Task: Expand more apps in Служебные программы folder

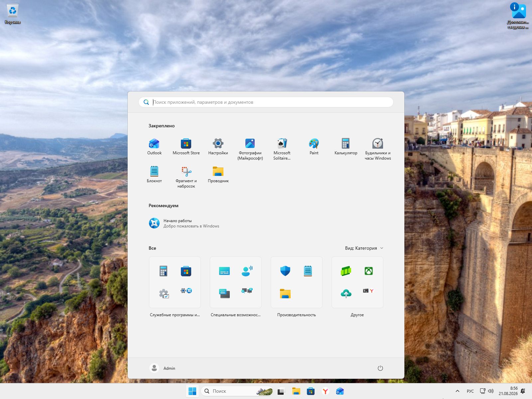Action: (x=186, y=291)
